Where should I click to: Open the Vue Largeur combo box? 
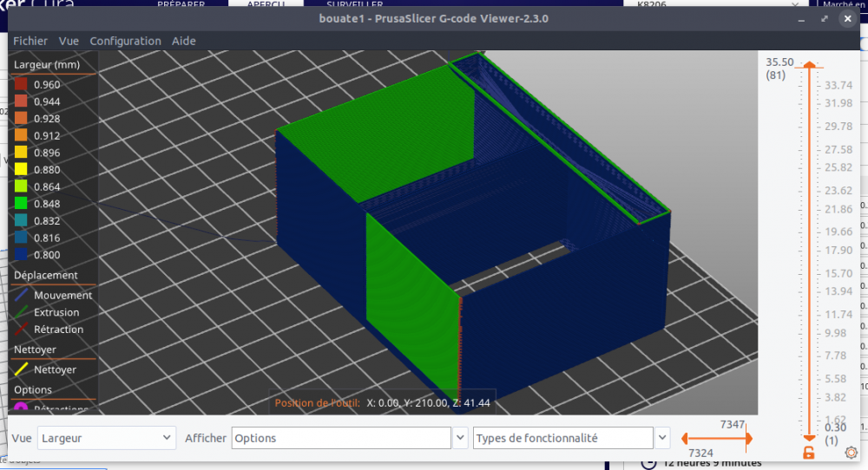pyautogui.click(x=106, y=438)
